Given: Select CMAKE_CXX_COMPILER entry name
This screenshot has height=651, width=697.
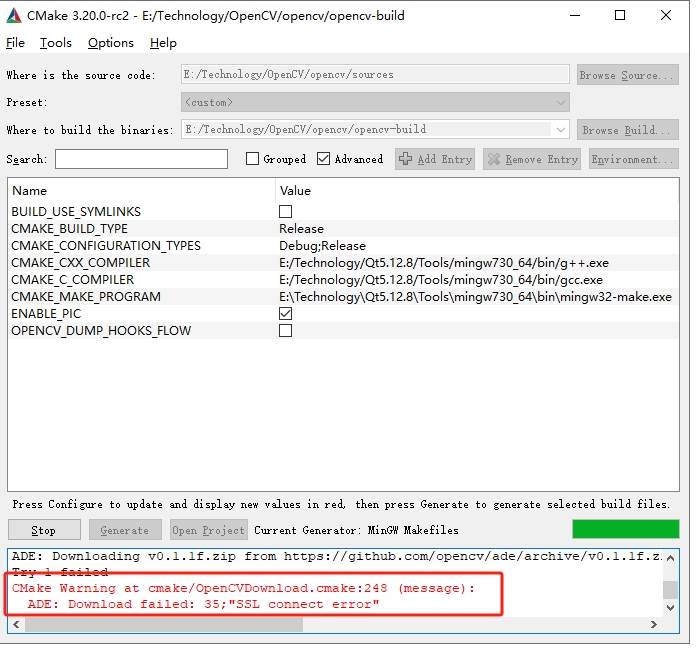Looking at the screenshot, I should click(x=80, y=263).
